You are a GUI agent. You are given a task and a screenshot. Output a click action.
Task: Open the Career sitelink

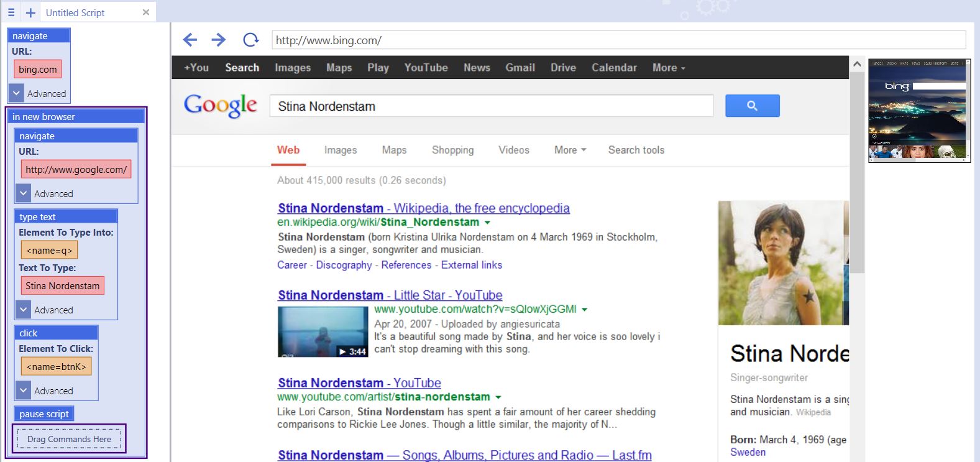292,265
